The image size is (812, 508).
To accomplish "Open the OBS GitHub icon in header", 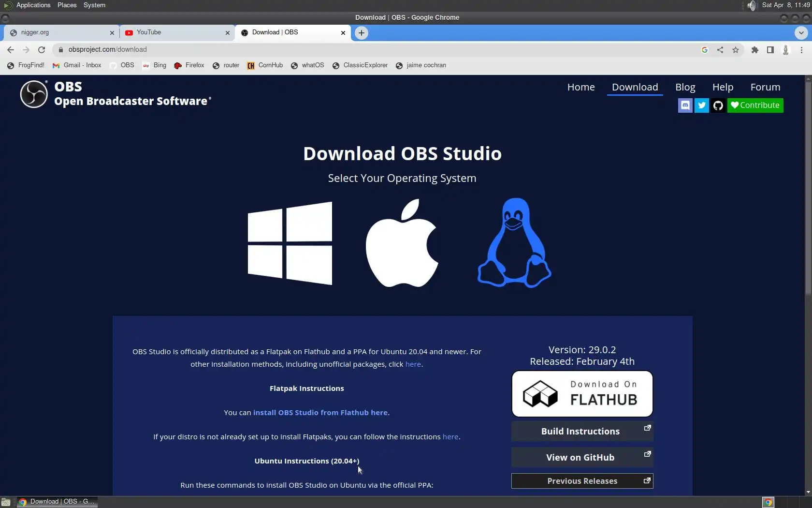I will [718, 105].
